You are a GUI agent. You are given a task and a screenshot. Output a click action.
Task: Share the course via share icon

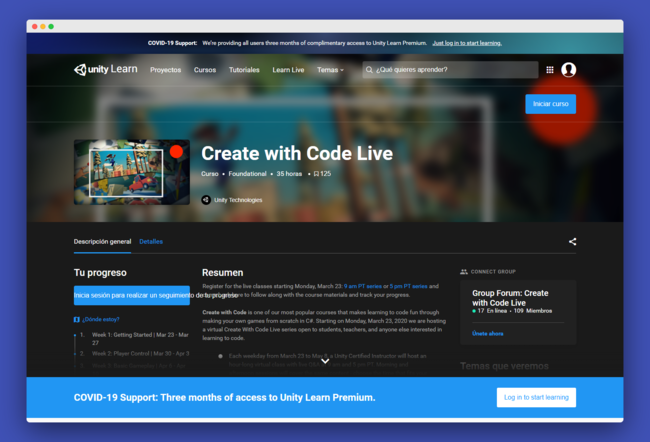tap(572, 242)
